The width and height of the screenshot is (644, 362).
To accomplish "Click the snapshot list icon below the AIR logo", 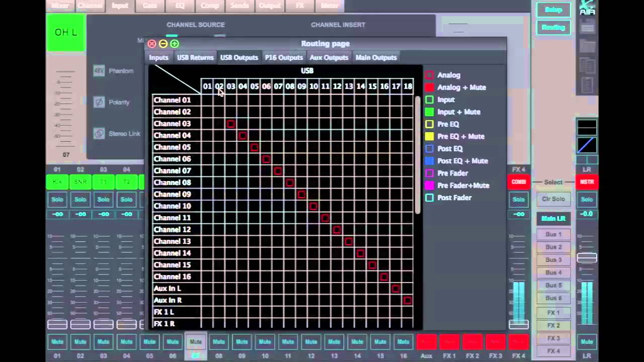I will (587, 28).
